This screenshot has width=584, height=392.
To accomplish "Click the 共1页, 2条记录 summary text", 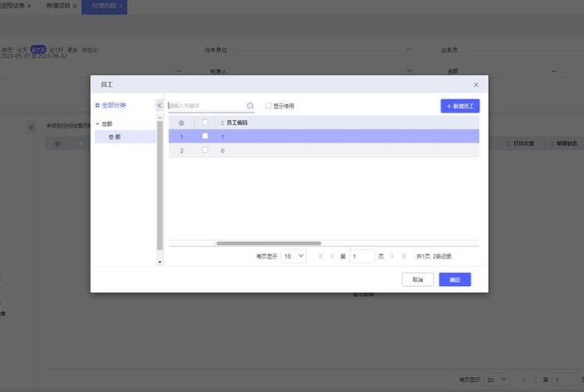I will click(x=434, y=256).
